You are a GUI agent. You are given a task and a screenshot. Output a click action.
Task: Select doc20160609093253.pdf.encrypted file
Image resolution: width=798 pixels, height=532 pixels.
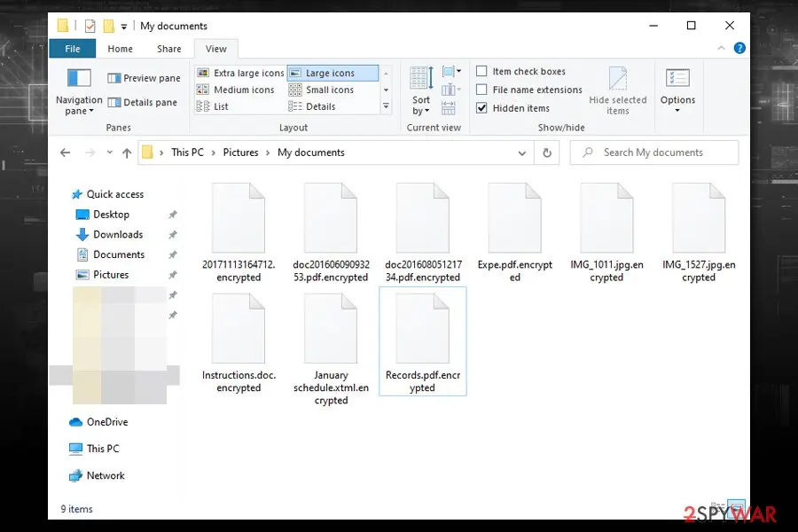331,233
